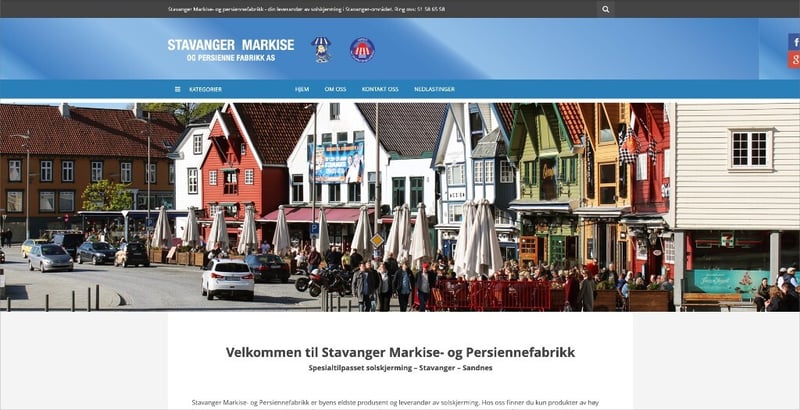Image resolution: width=800 pixels, height=410 pixels.
Task: Open the Nedlastinger menu item
Action: pyautogui.click(x=434, y=89)
